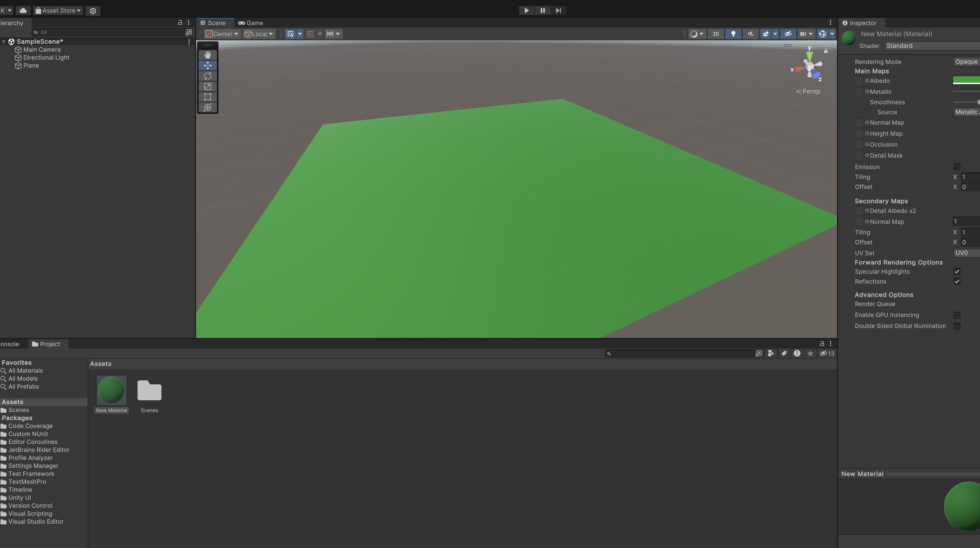Image resolution: width=980 pixels, height=548 pixels.
Task: Click Search by Log Type icon
Action: (x=797, y=353)
